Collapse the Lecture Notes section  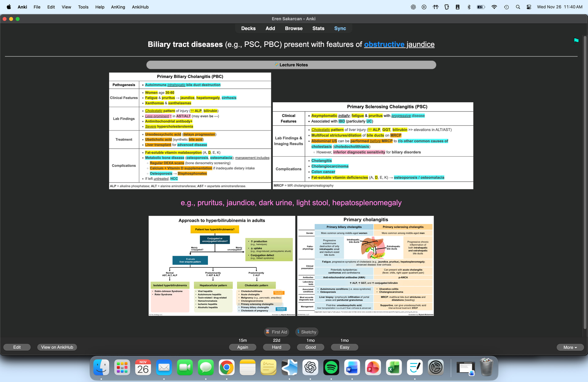291,65
